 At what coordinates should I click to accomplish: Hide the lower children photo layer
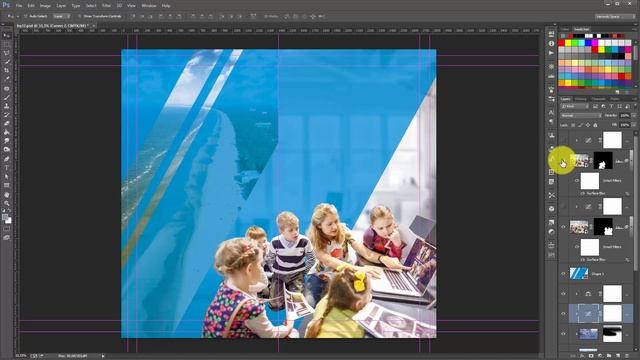(x=563, y=227)
